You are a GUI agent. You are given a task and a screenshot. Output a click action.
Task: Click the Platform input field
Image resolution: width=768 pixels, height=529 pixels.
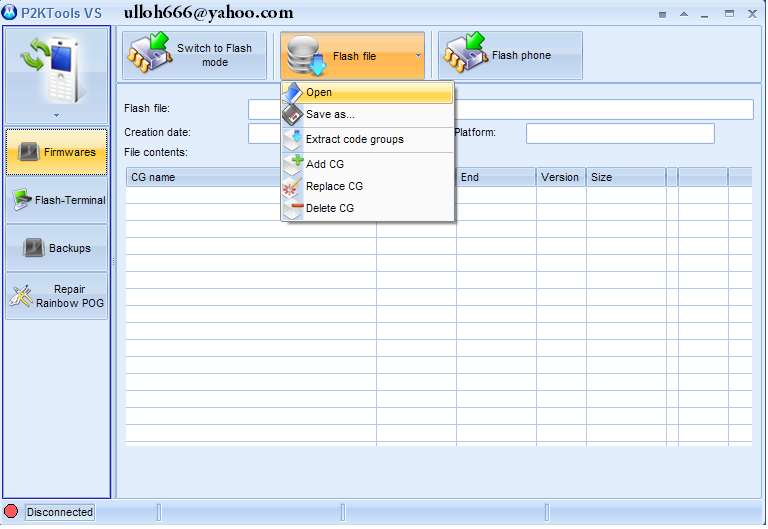click(x=620, y=133)
